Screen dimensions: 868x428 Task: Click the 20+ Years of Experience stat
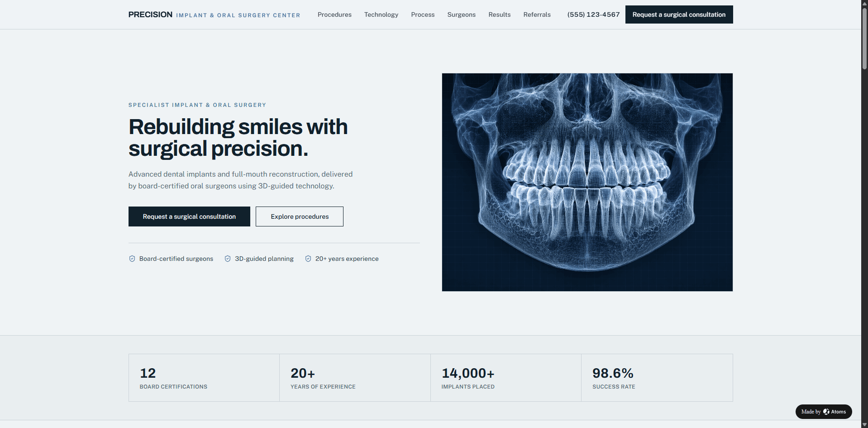pyautogui.click(x=355, y=378)
